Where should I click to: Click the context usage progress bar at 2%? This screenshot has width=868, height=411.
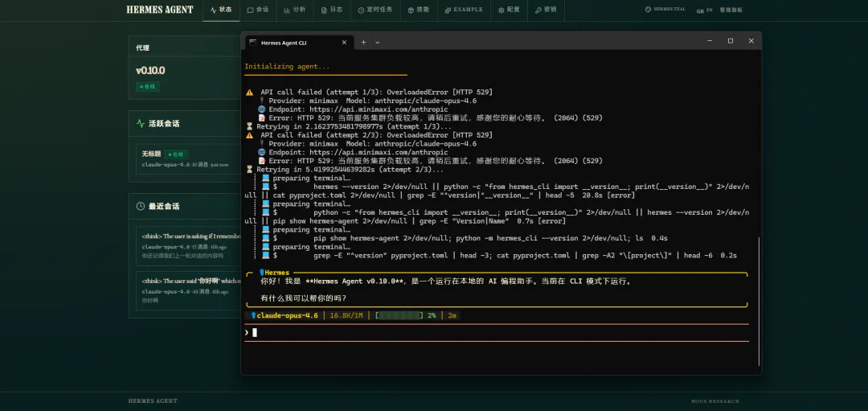pyautogui.click(x=399, y=316)
